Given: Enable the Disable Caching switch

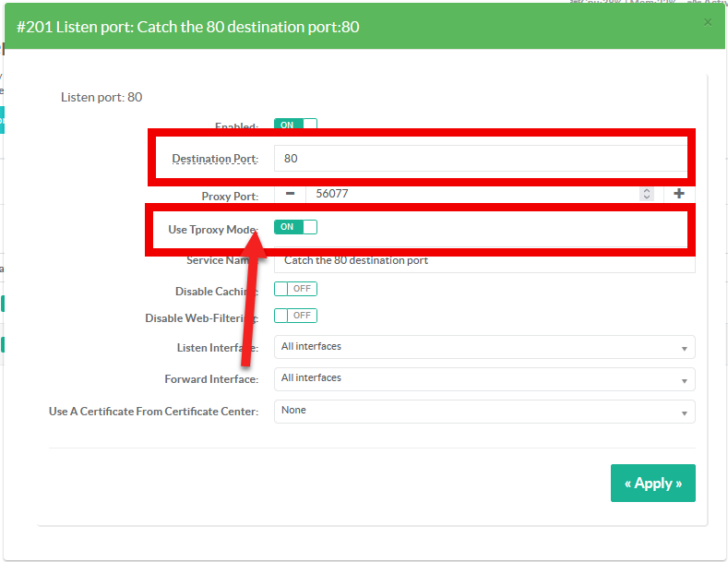Looking at the screenshot, I should (x=295, y=290).
